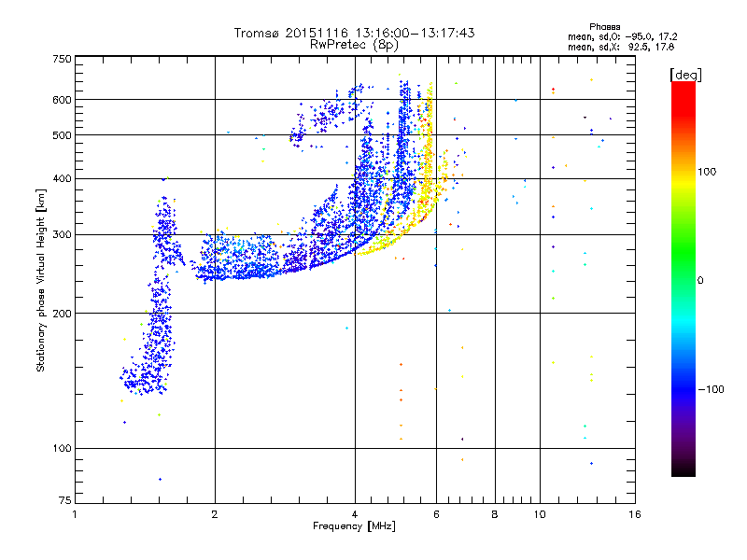Click the '200' y-axis tick label
747x560 pixels.
62,314
